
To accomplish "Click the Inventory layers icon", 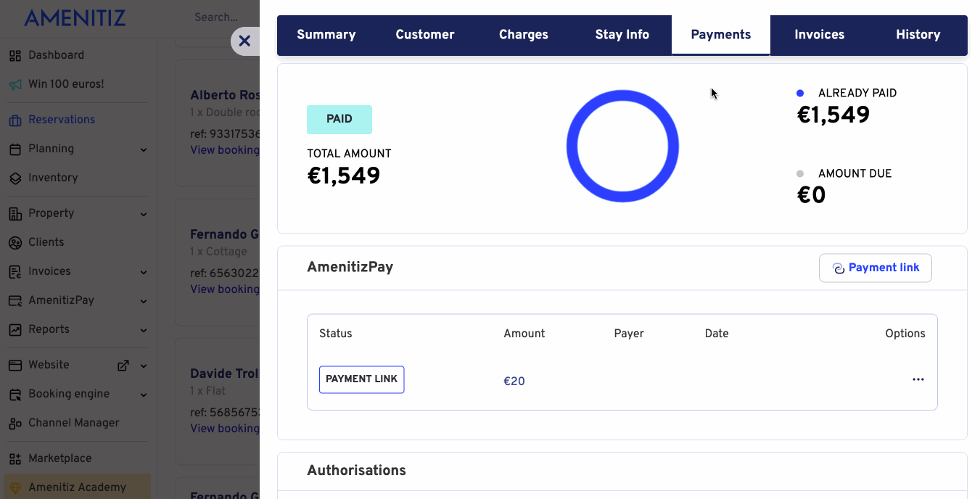I will [15, 178].
